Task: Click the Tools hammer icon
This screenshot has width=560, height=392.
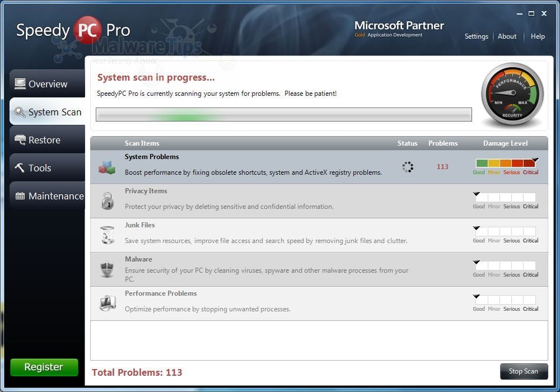Action: (x=20, y=167)
